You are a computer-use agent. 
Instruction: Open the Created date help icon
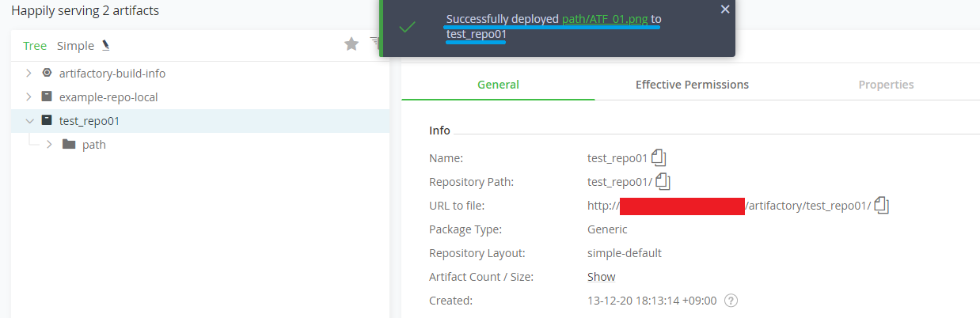(731, 301)
